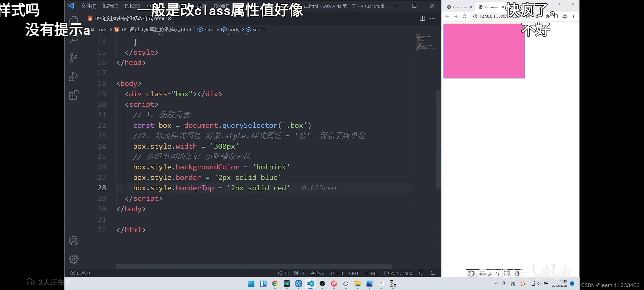Change the CRLF line ending setting

(x=354, y=273)
